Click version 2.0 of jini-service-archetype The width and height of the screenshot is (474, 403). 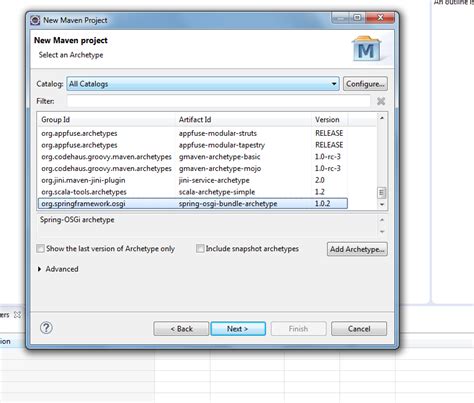(x=320, y=180)
